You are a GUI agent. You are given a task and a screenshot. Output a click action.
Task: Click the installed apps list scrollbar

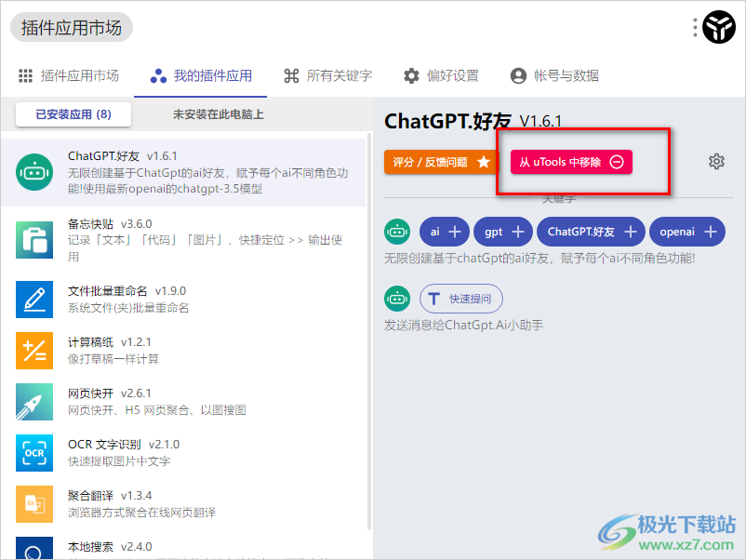tap(369, 332)
